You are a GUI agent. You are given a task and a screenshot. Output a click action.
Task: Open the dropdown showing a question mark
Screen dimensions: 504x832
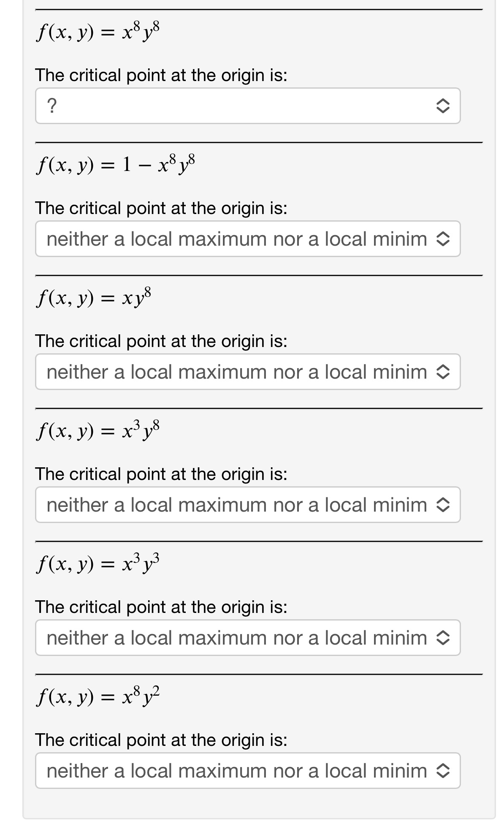click(249, 106)
